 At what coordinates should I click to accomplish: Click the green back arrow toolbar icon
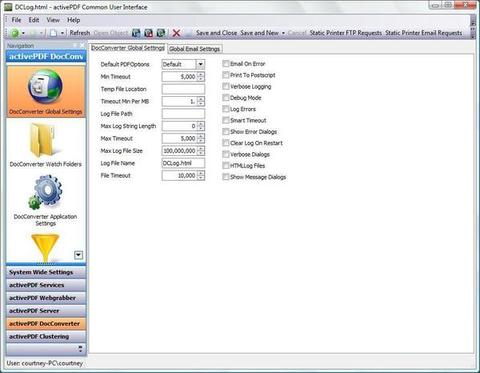(x=15, y=33)
